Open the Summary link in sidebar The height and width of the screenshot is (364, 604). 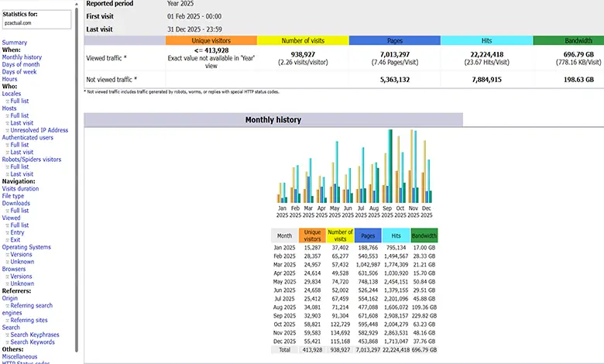15,43
